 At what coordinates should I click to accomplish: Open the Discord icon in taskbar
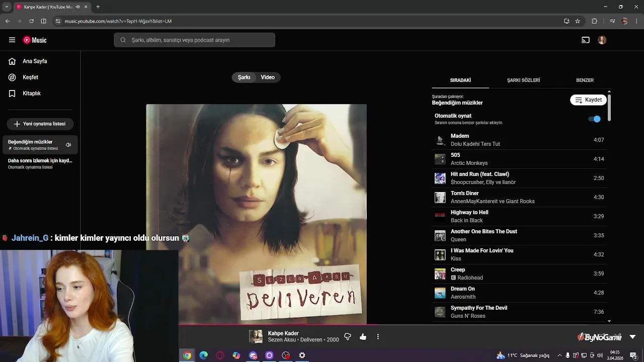point(253,355)
